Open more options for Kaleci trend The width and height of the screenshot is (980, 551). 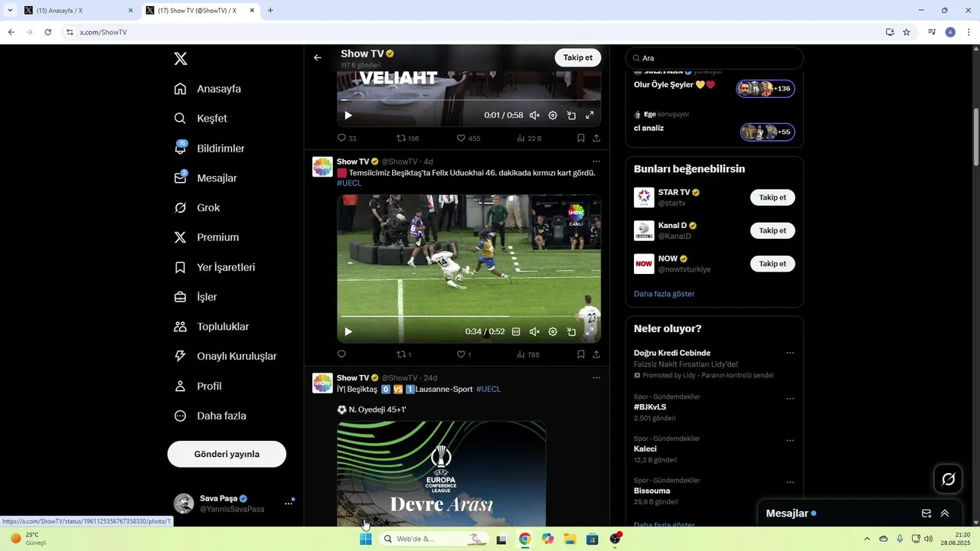tap(790, 441)
